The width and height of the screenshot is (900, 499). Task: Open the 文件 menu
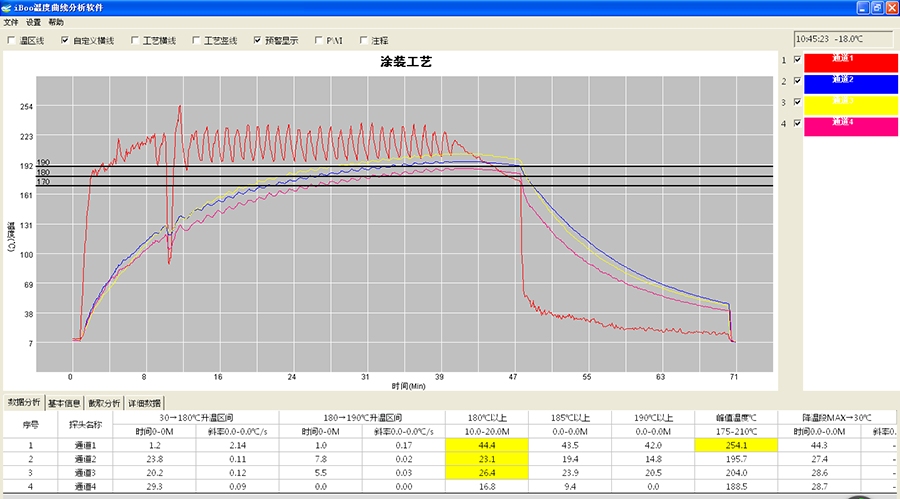[11, 22]
